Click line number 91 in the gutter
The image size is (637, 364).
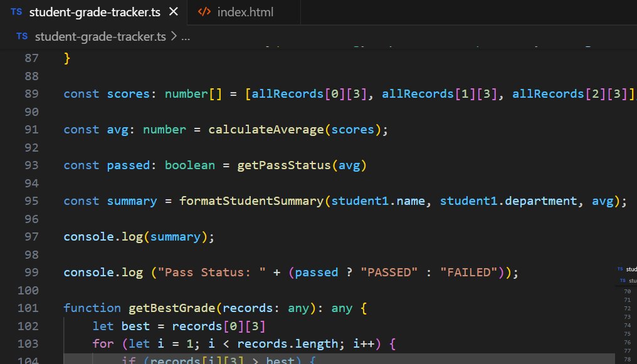coord(31,130)
